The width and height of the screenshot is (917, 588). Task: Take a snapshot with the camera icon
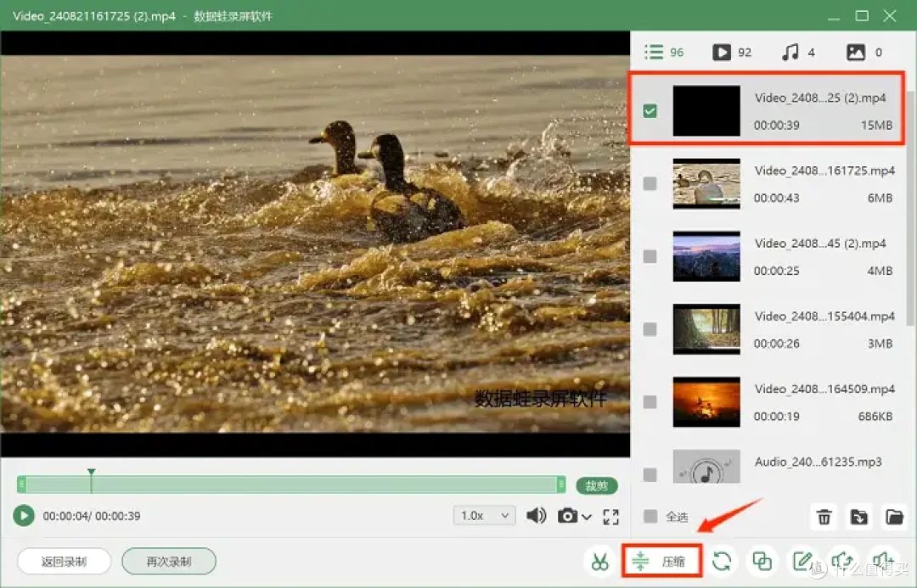tap(566, 516)
